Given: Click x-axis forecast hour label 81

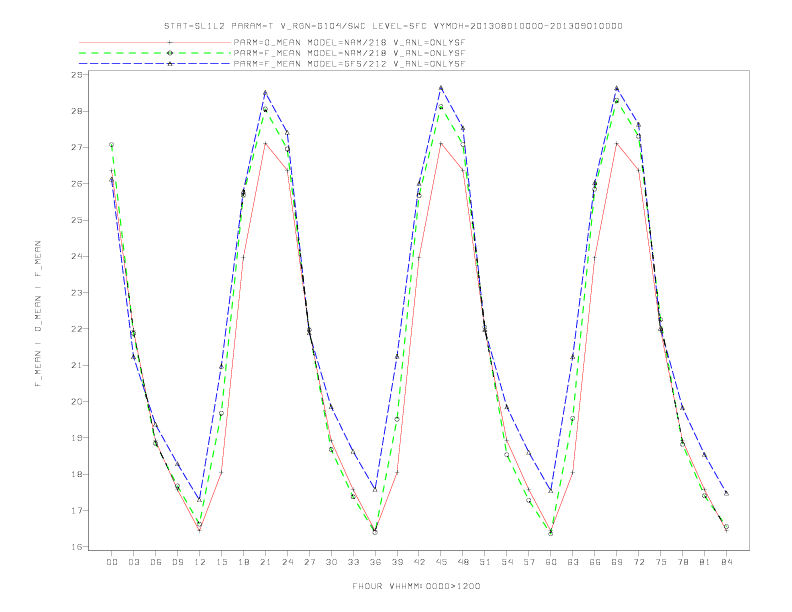Looking at the screenshot, I should (705, 562).
